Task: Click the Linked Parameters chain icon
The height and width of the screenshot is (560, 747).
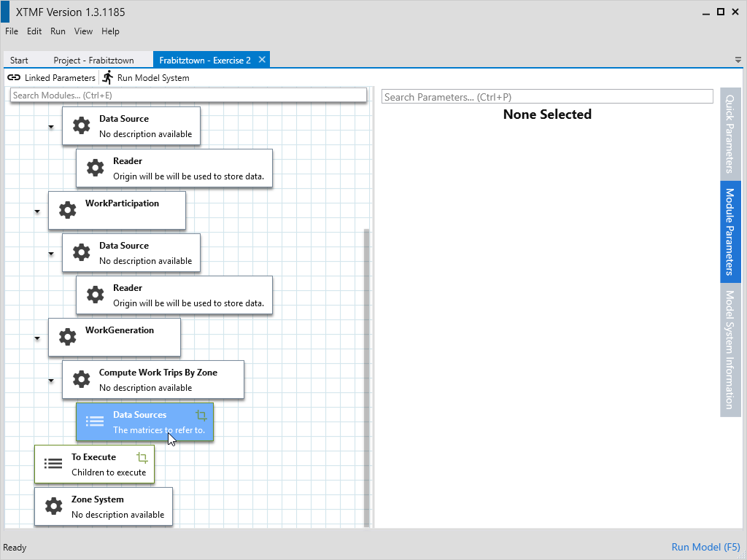Action: [x=14, y=77]
